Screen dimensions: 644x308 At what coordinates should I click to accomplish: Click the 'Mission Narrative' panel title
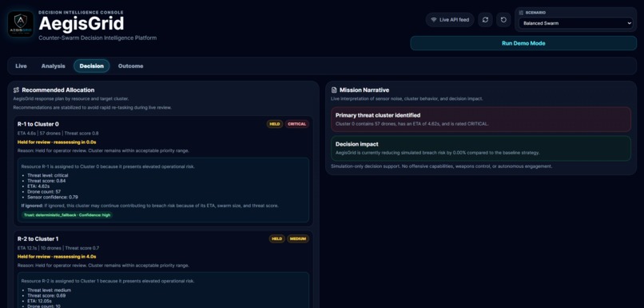(x=364, y=90)
